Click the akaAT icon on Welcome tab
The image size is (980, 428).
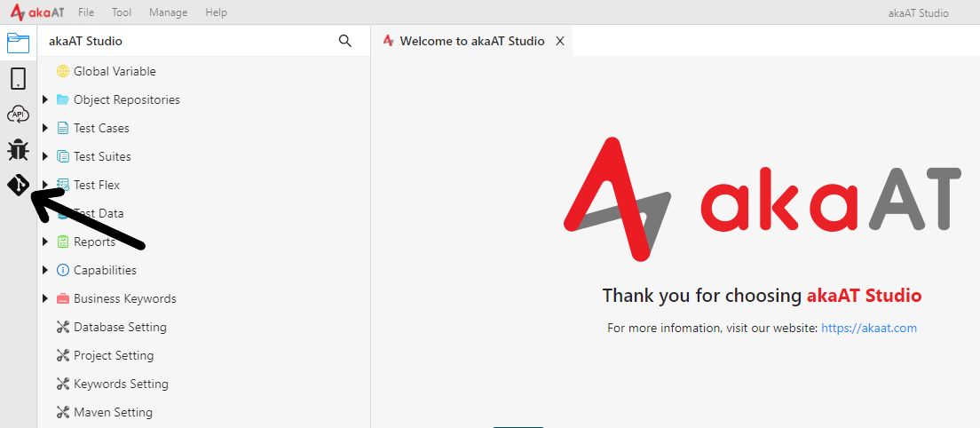pos(389,41)
